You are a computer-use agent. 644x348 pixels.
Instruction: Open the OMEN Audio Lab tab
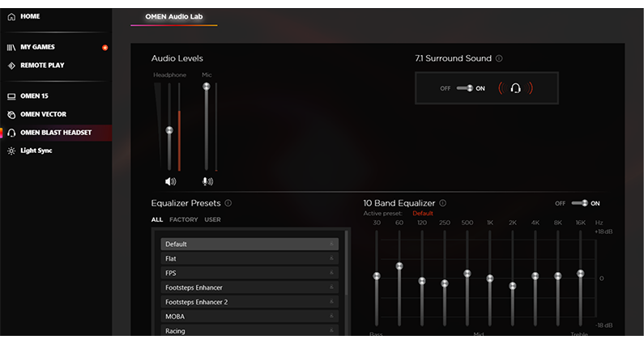174,17
